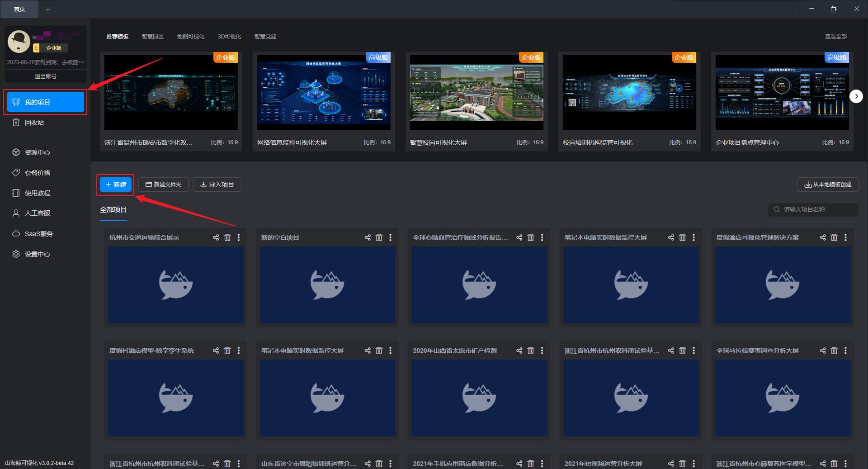868x469 pixels.
Task: Delete the 度假村酒店模型-数字孪生系统 project
Action: 227,351
